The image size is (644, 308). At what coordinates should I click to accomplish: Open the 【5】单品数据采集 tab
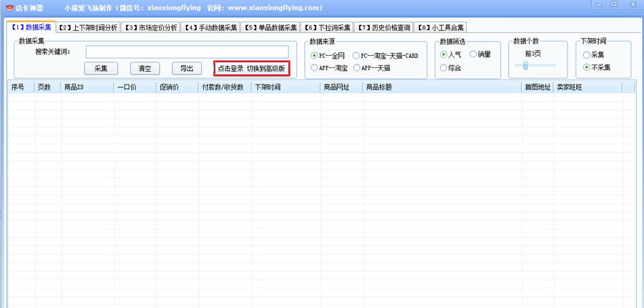(x=270, y=27)
